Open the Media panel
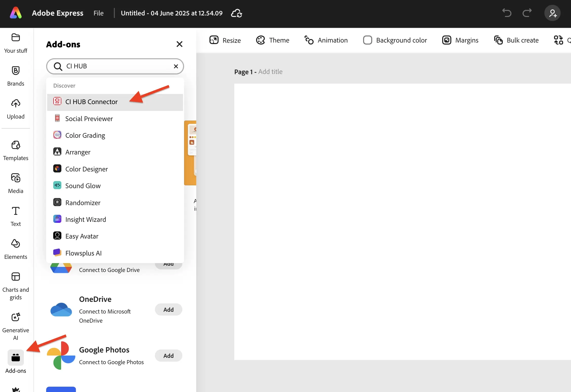 [16, 184]
